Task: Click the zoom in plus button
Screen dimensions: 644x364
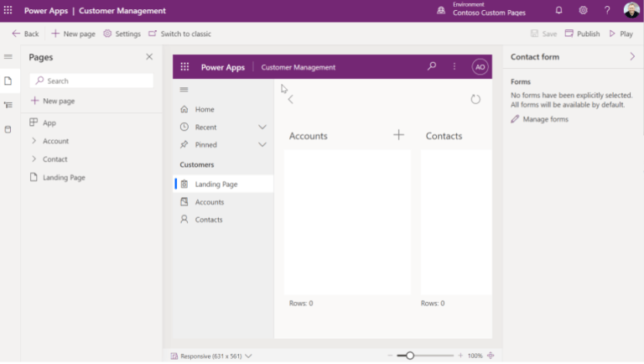Action: 460,356
